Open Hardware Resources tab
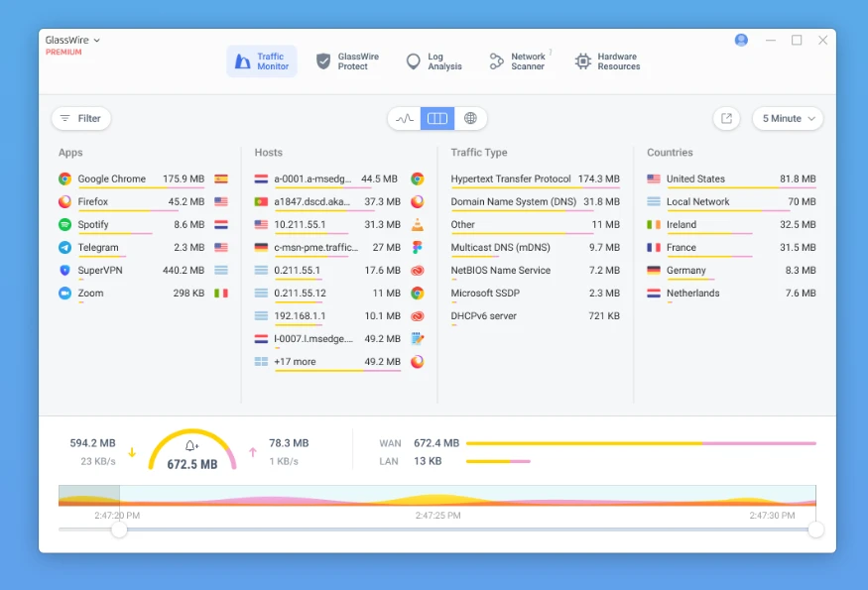This screenshot has width=868, height=590. [x=607, y=60]
